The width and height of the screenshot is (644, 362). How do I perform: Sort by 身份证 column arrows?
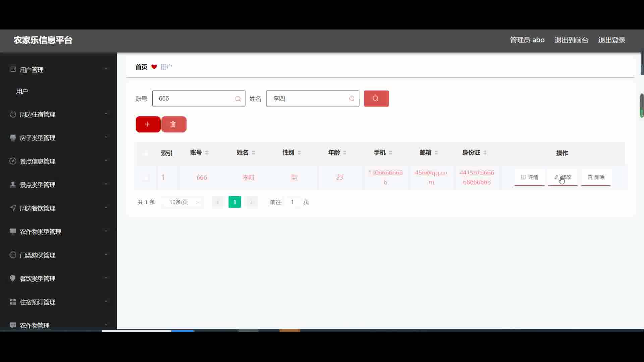coord(485,153)
